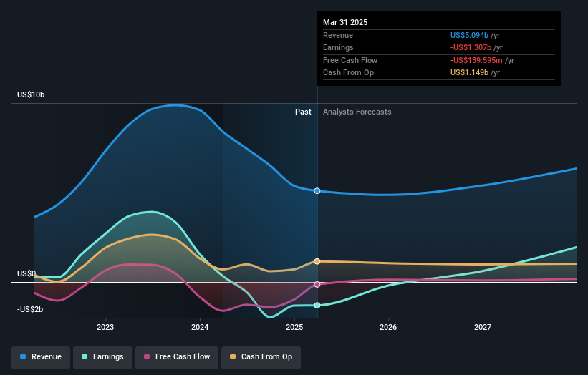
Task: Click the US$1.149b cash from op value
Action: pos(469,73)
